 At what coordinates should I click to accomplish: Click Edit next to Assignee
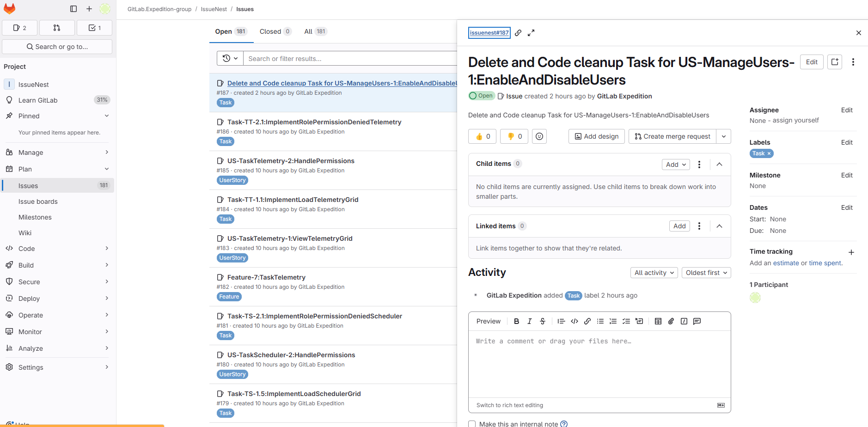click(x=847, y=110)
